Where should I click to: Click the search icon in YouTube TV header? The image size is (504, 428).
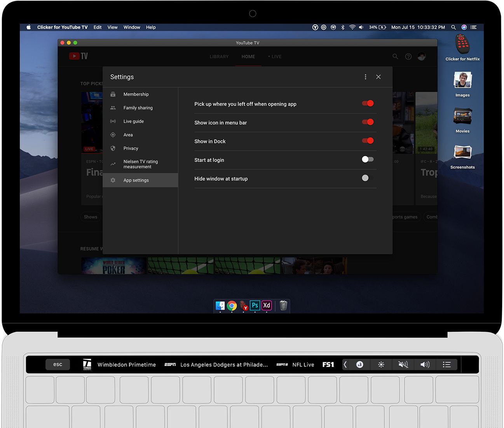pyautogui.click(x=395, y=57)
